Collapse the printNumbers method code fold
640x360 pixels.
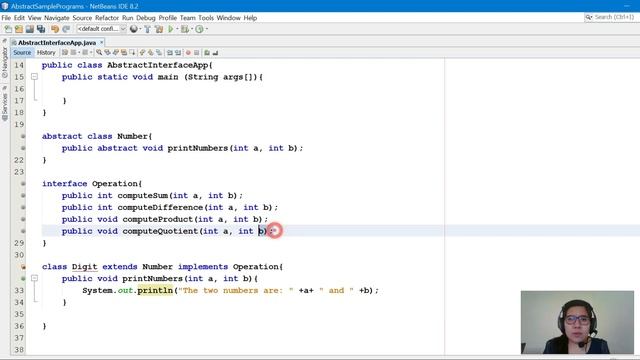pos(34,278)
